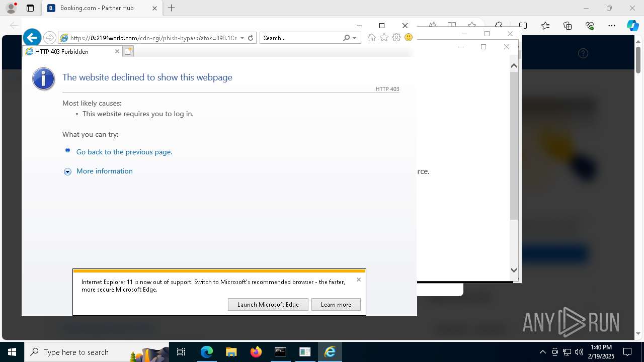Click the background popup vertical scrollbar thumb
This screenshot has height=362, width=644.
coord(514,146)
